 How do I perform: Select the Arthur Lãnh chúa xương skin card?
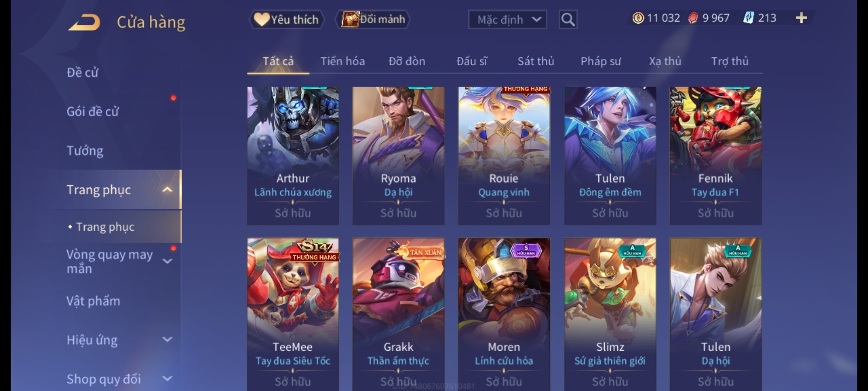[293, 156]
